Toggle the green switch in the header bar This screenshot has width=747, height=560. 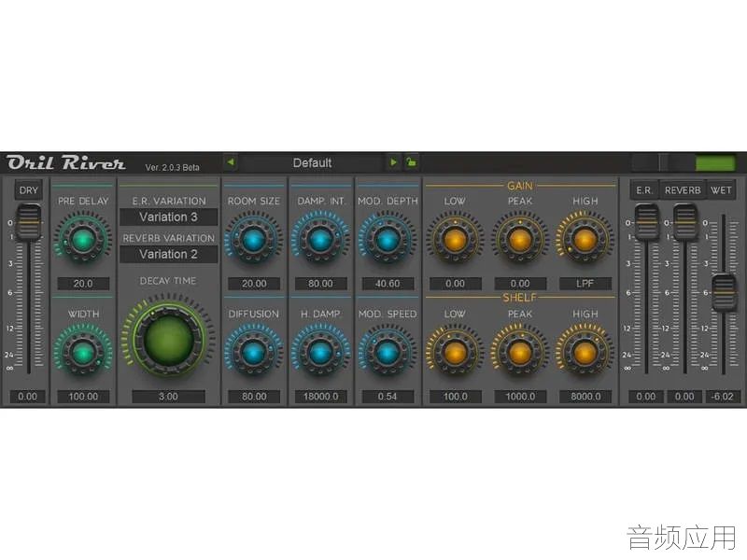pos(715,162)
